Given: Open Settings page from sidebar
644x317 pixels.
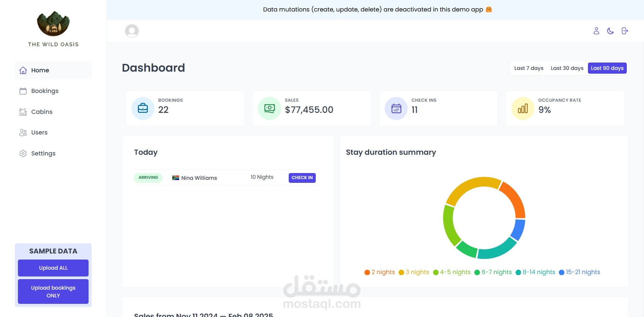Looking at the screenshot, I should pos(53,153).
